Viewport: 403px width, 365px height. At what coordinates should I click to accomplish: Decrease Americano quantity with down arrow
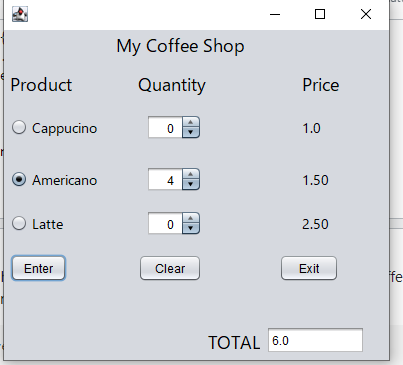pos(191,184)
